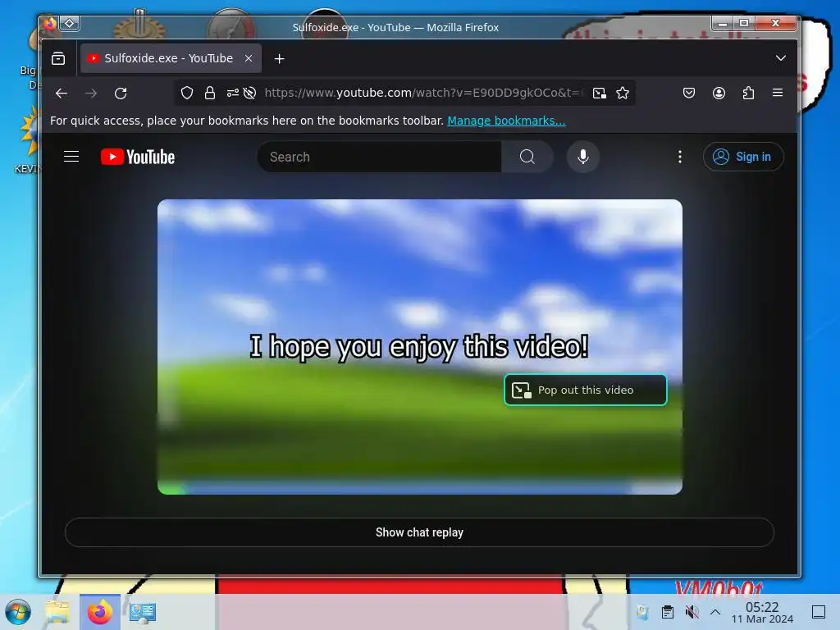
Task: Show desktop with taskbar corner button
Action: 819,612
